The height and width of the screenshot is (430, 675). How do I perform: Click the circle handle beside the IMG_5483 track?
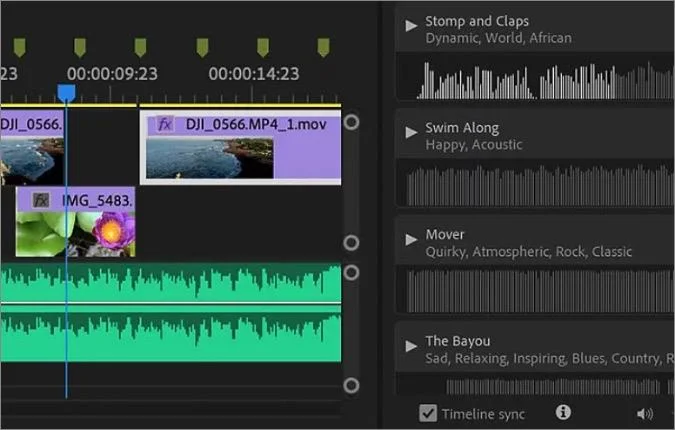(x=351, y=243)
